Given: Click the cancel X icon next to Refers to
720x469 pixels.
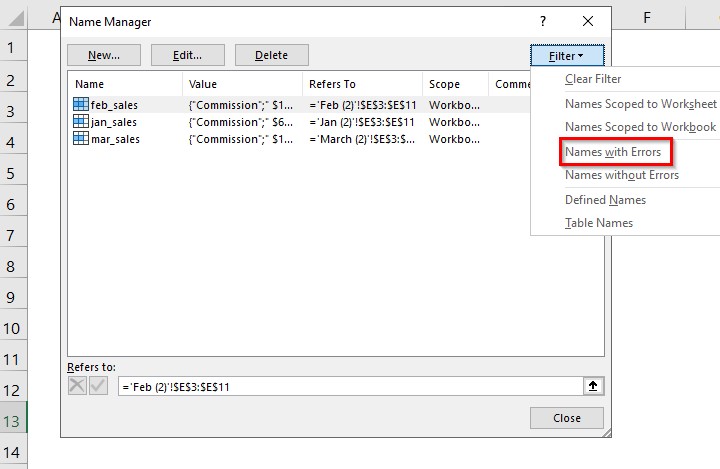Looking at the screenshot, I should [77, 385].
